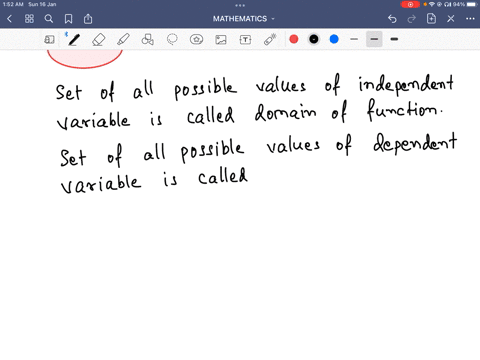Choose the blue pen color
The image size is (480, 360).
point(334,39)
